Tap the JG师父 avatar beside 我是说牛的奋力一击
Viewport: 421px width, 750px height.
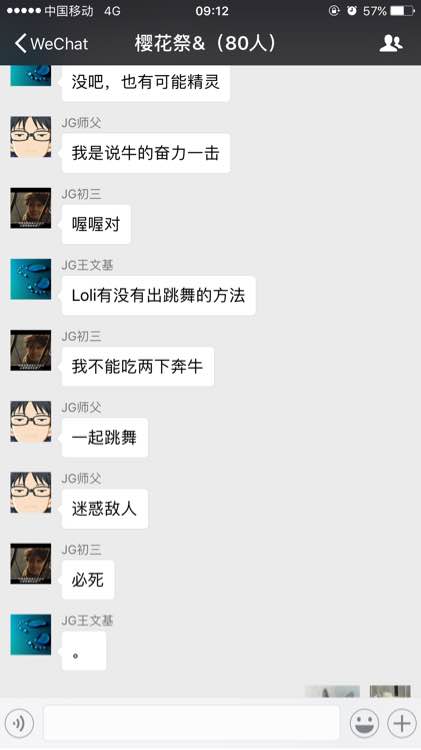coord(31,136)
